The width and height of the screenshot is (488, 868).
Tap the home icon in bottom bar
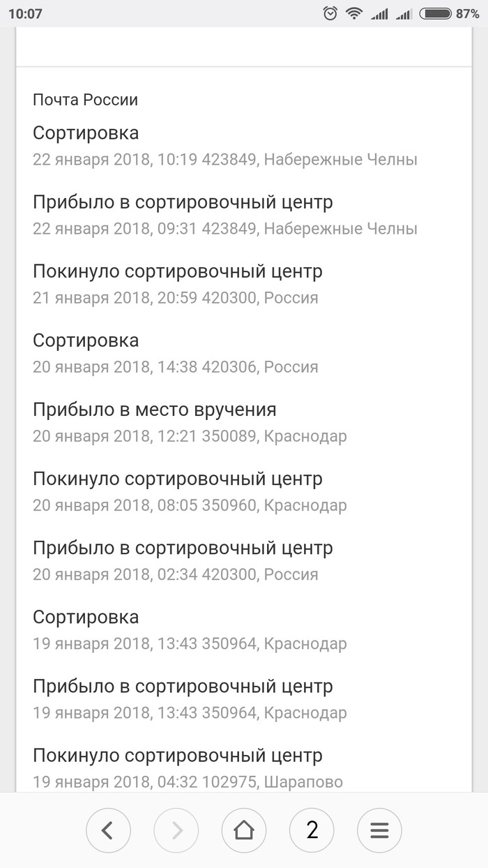click(243, 830)
